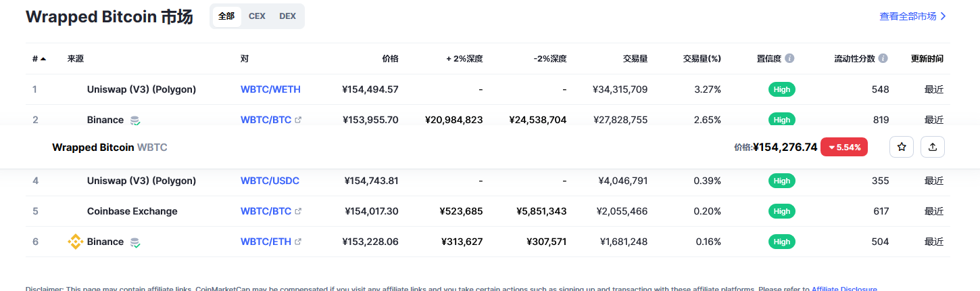Sort by -2%深度 column header
The width and height of the screenshot is (980, 291).
pyautogui.click(x=549, y=59)
